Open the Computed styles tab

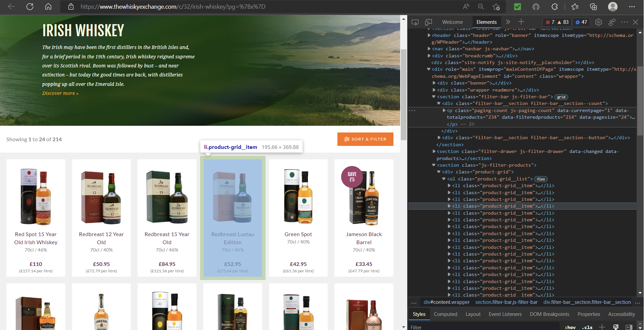click(445, 314)
